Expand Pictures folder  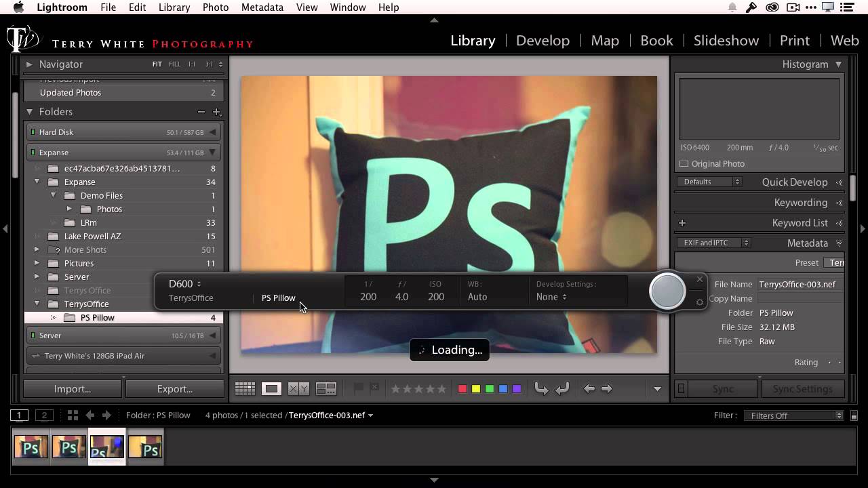[x=37, y=263]
